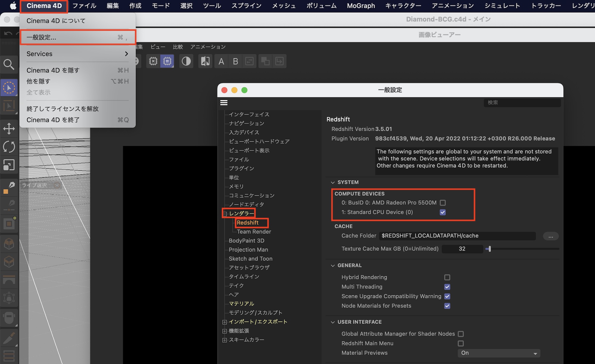Viewport: 595px width, 364px height.
Task: Collapse the レンダラー tree branch
Action: [225, 213]
